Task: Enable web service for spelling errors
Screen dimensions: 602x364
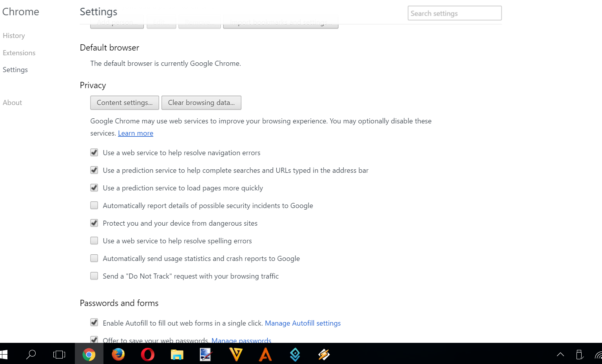Action: (x=94, y=241)
